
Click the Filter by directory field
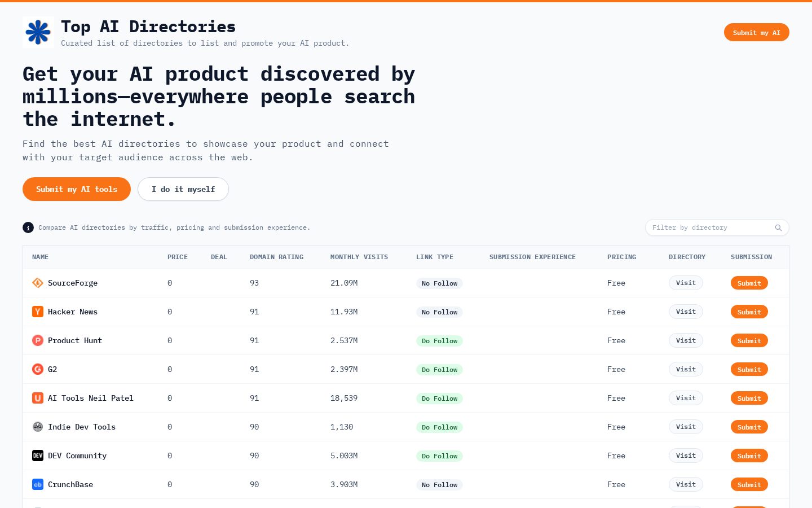click(717, 227)
